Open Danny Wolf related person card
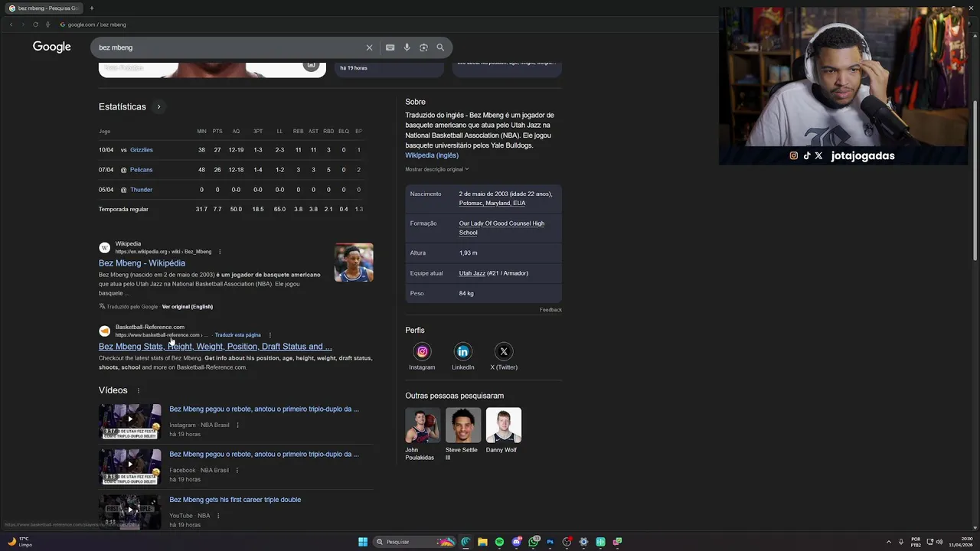 [504, 431]
